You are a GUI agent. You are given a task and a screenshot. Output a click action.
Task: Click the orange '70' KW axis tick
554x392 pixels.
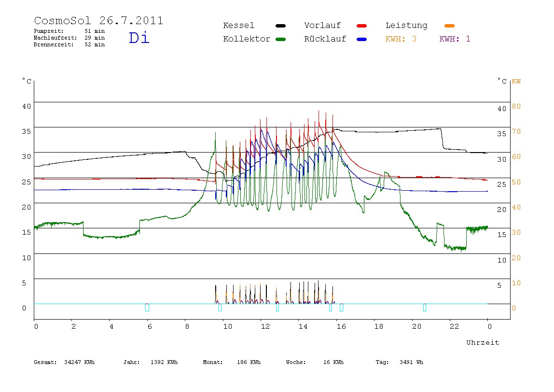pos(516,131)
